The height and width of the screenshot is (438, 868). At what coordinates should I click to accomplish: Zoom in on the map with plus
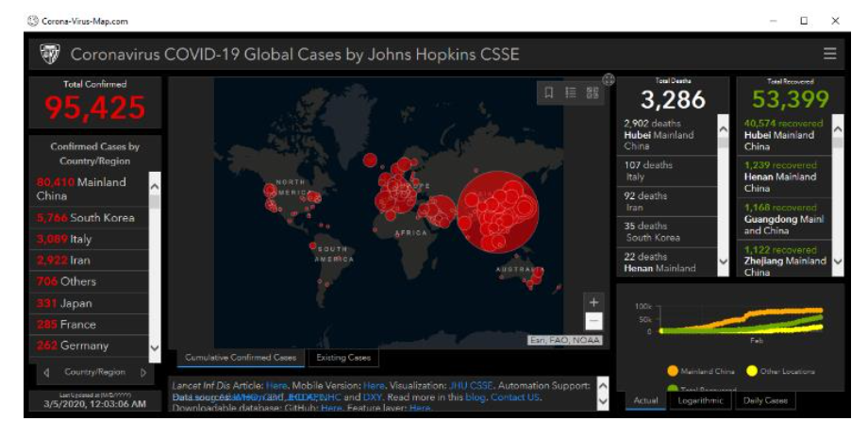click(x=593, y=302)
